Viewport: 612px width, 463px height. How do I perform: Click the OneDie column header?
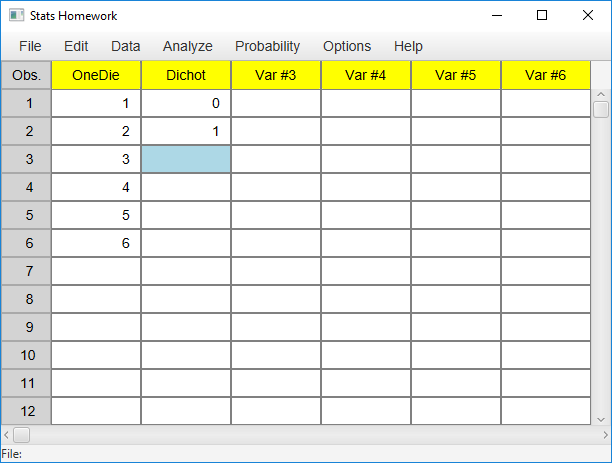coord(96,75)
